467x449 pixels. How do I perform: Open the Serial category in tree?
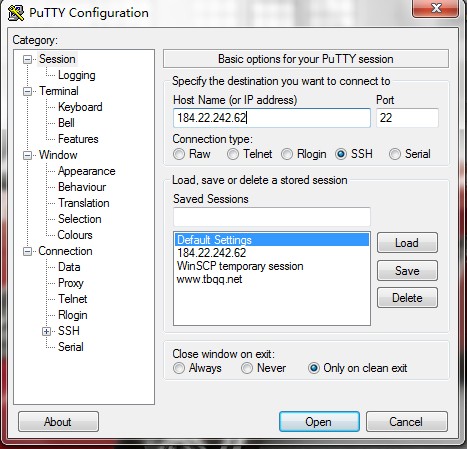click(x=71, y=347)
